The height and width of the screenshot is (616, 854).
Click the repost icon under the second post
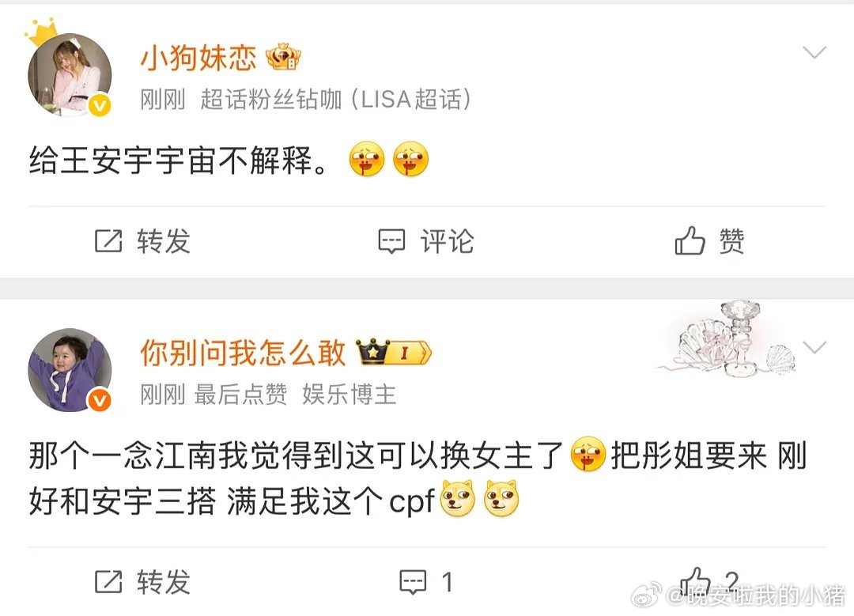(x=108, y=582)
